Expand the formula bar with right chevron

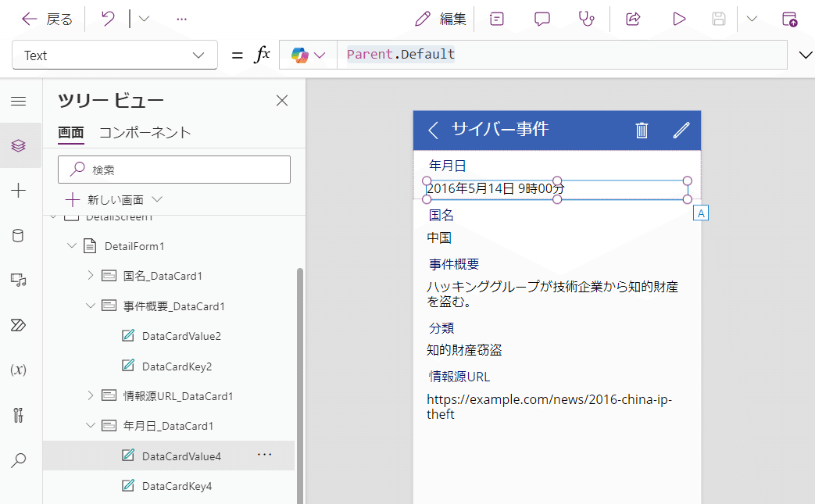point(805,55)
